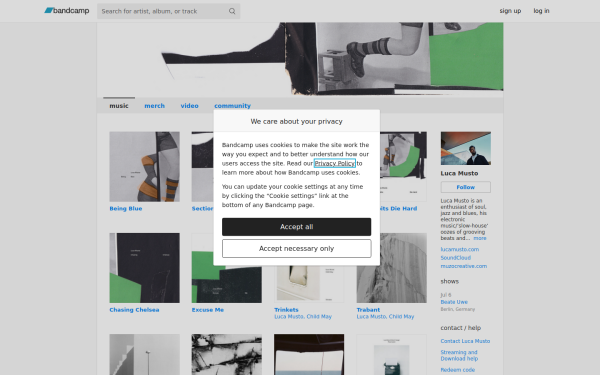Click the page header banner image
The height and width of the screenshot is (375, 600).
pos(300,59)
